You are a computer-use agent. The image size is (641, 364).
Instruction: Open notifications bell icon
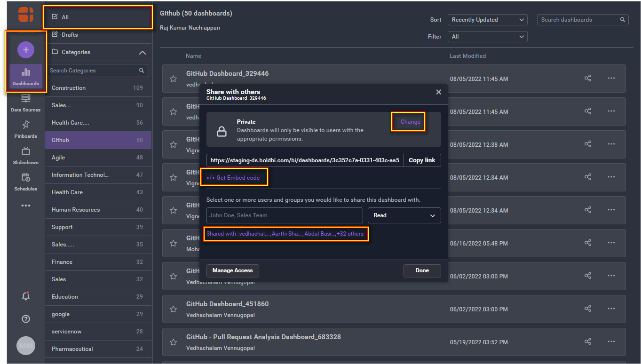26,296
